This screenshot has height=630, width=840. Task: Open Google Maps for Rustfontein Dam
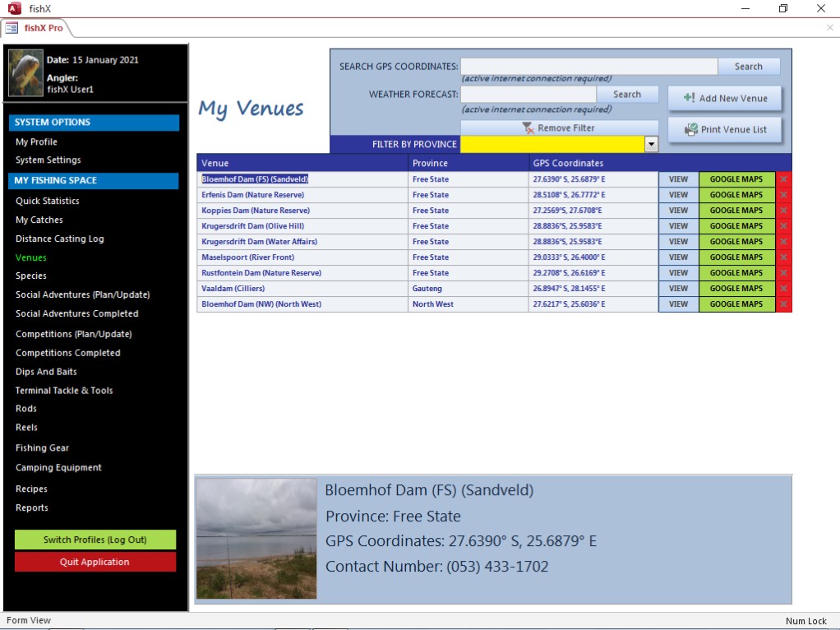coord(736,273)
